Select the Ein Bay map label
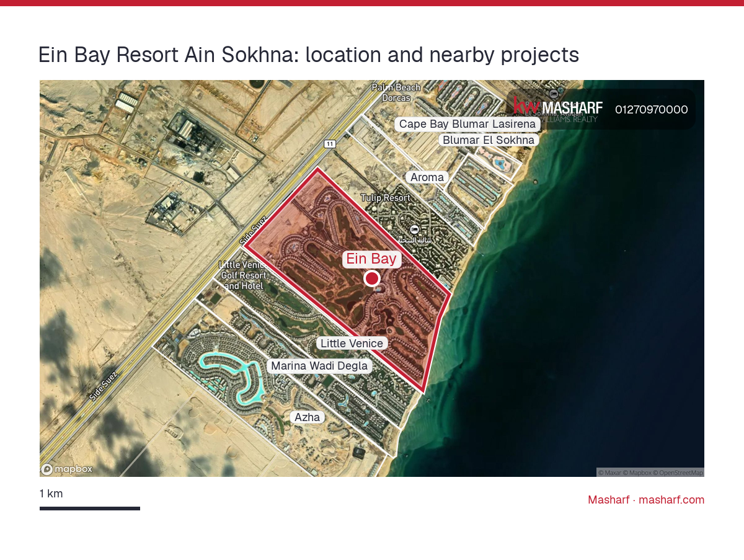The width and height of the screenshot is (744, 560). tap(371, 259)
